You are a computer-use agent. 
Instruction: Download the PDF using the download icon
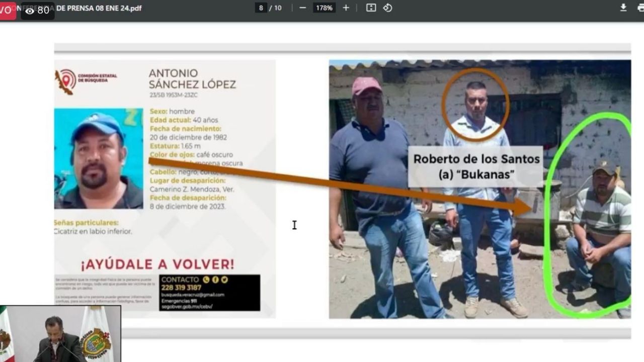coord(623,8)
